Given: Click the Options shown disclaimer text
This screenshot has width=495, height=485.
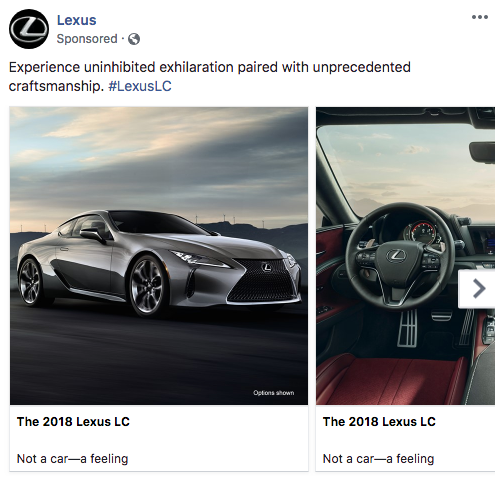Looking at the screenshot, I should pos(274,393).
